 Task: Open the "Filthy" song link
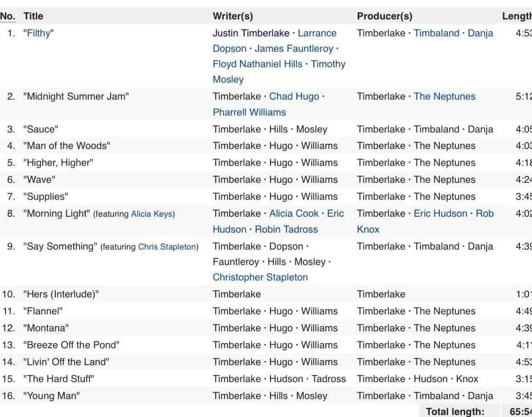pyautogui.click(x=38, y=33)
